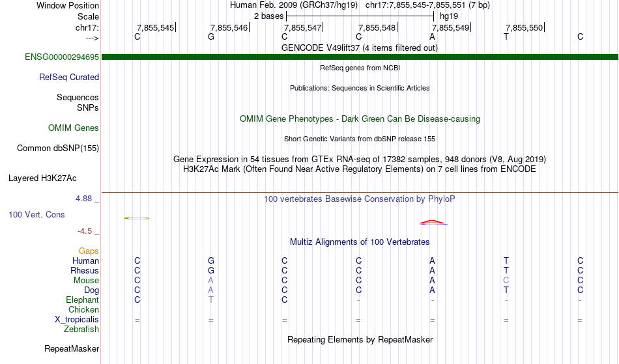Select the Human species row label
619x364 pixels.
[x=85, y=260]
